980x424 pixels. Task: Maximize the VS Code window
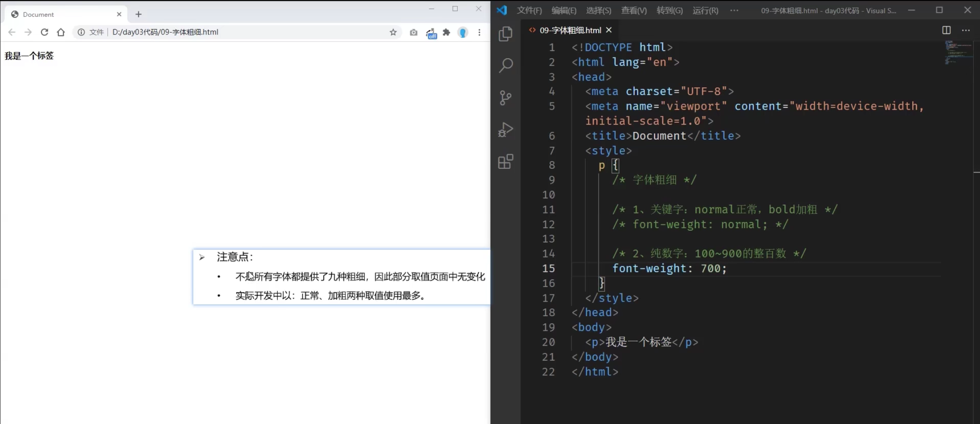939,10
